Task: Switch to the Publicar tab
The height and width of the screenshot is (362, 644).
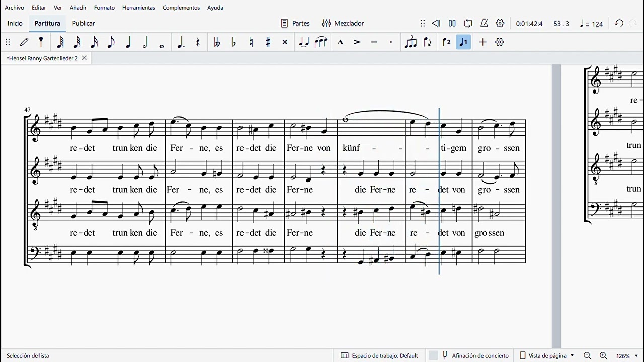Action: [84, 23]
